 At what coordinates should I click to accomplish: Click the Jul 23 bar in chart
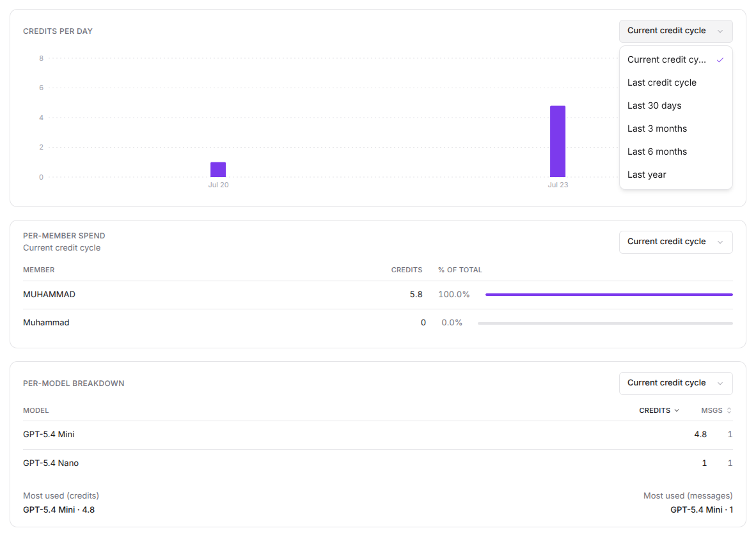point(557,141)
